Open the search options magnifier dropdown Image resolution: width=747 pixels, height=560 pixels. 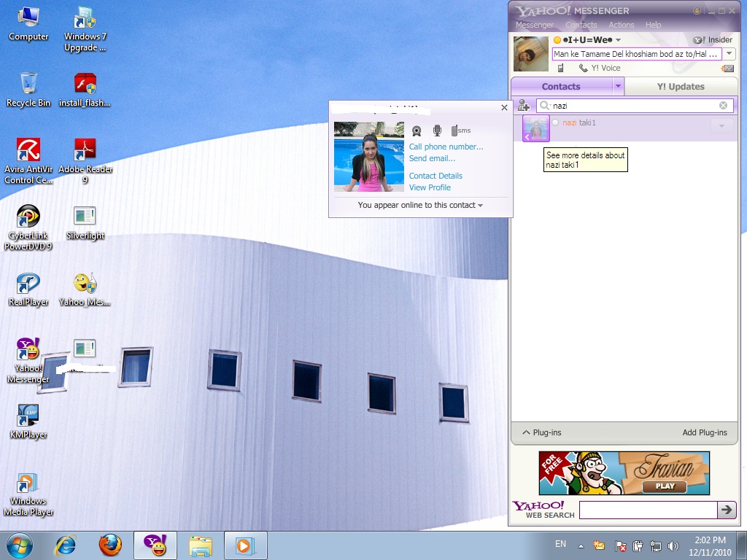pyautogui.click(x=545, y=105)
